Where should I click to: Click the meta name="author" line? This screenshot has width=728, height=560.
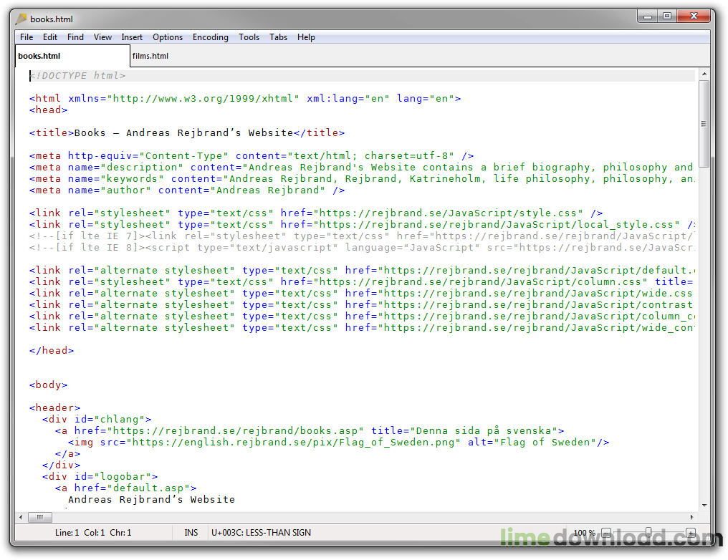(x=187, y=190)
